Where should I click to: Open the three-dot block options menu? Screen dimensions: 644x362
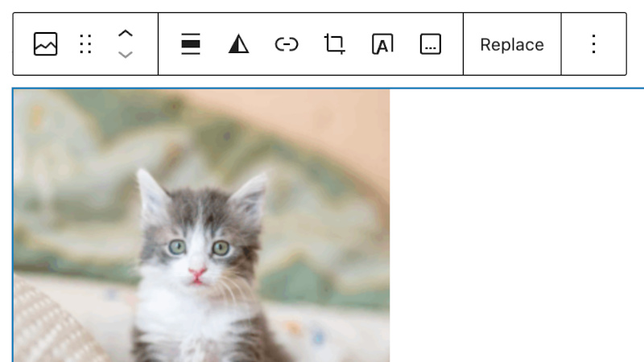point(594,44)
